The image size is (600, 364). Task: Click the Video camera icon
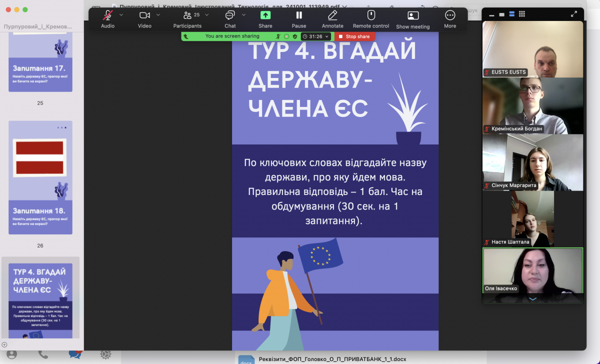coord(144,15)
